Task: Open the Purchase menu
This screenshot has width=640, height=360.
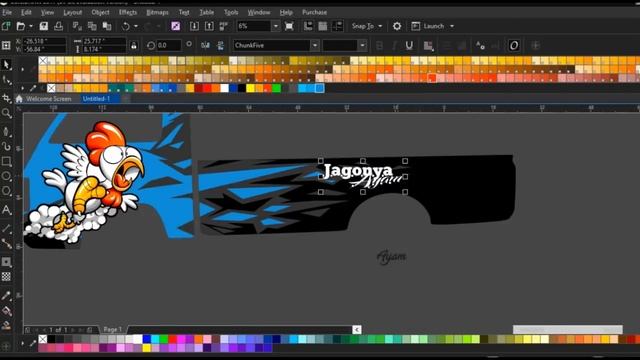Action: tap(314, 12)
